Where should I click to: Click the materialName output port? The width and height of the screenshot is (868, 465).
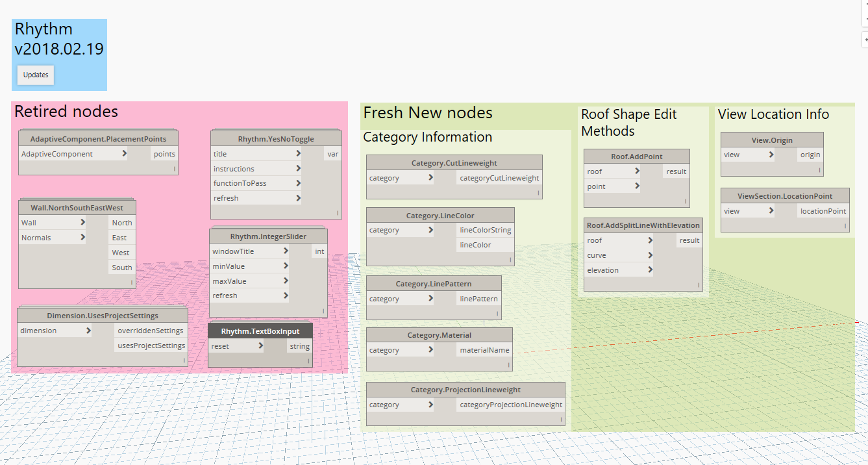click(485, 350)
